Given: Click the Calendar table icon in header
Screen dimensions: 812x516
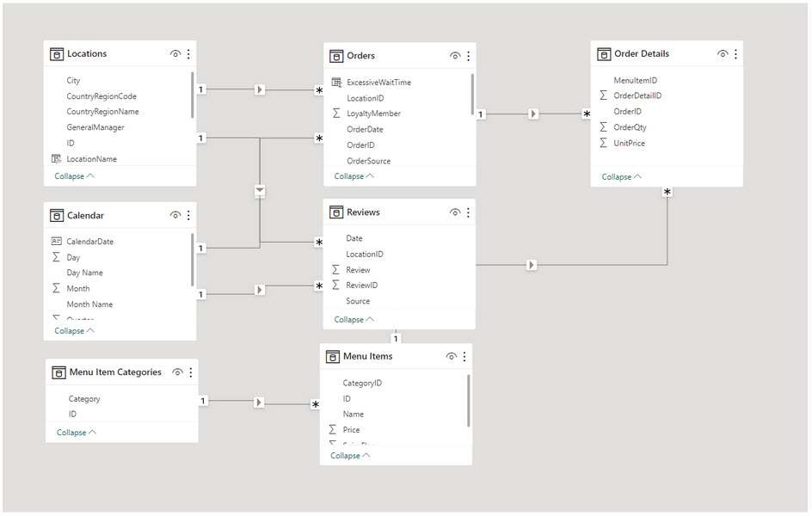Looking at the screenshot, I should 57,215.
